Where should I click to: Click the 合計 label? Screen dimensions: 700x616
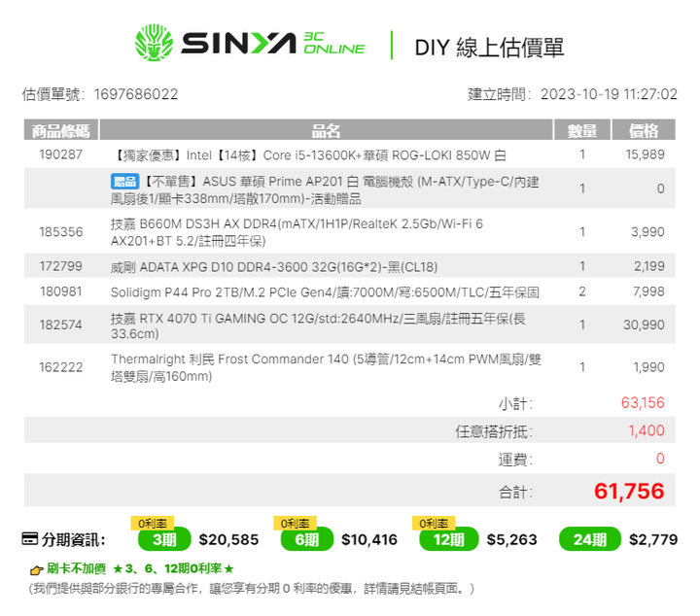(x=515, y=493)
